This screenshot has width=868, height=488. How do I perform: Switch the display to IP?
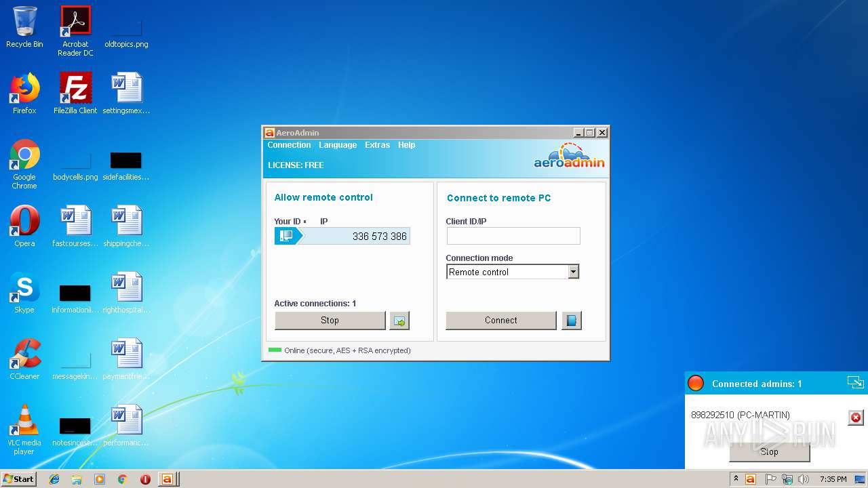(324, 222)
